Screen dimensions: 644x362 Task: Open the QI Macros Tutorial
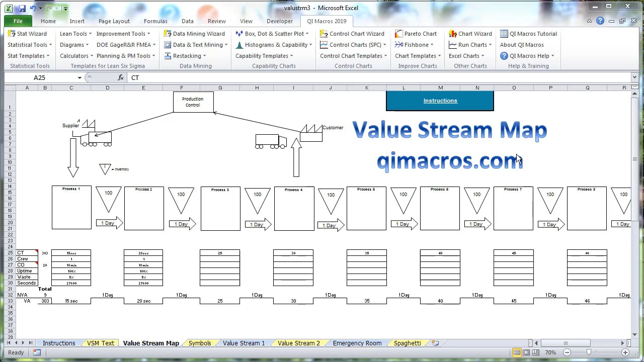[529, 34]
